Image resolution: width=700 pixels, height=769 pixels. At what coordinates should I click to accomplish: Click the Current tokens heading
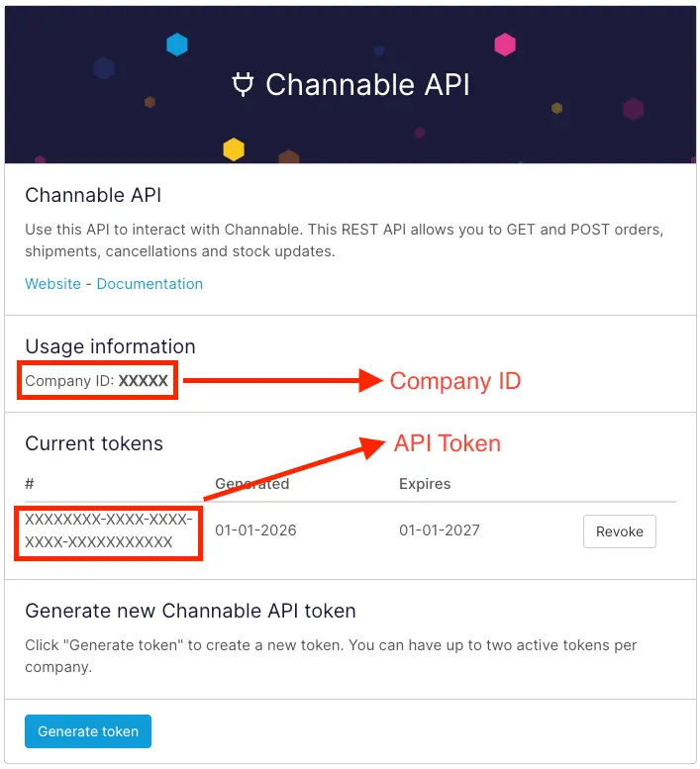[x=94, y=443]
